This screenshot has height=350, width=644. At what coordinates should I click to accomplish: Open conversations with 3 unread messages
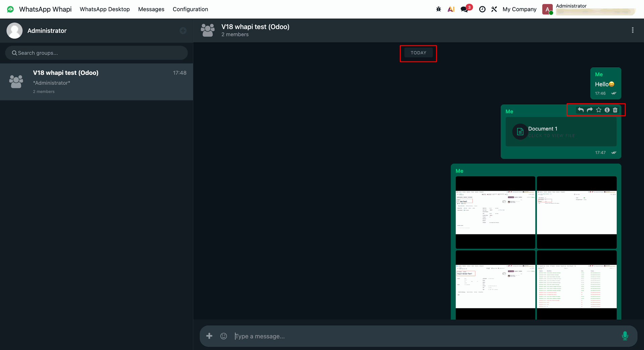click(x=466, y=8)
